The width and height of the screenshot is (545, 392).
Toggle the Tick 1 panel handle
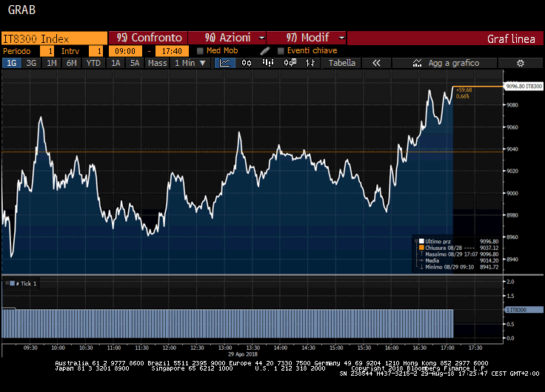pyautogui.click(x=5, y=283)
